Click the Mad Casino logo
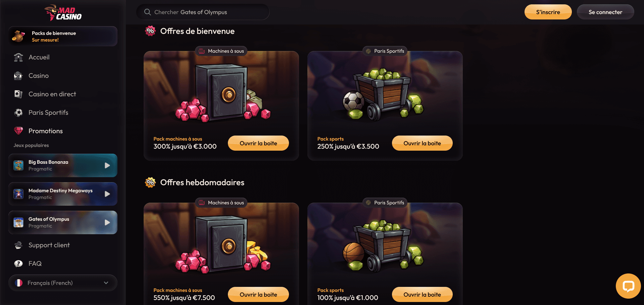644x305 pixels. click(63, 13)
